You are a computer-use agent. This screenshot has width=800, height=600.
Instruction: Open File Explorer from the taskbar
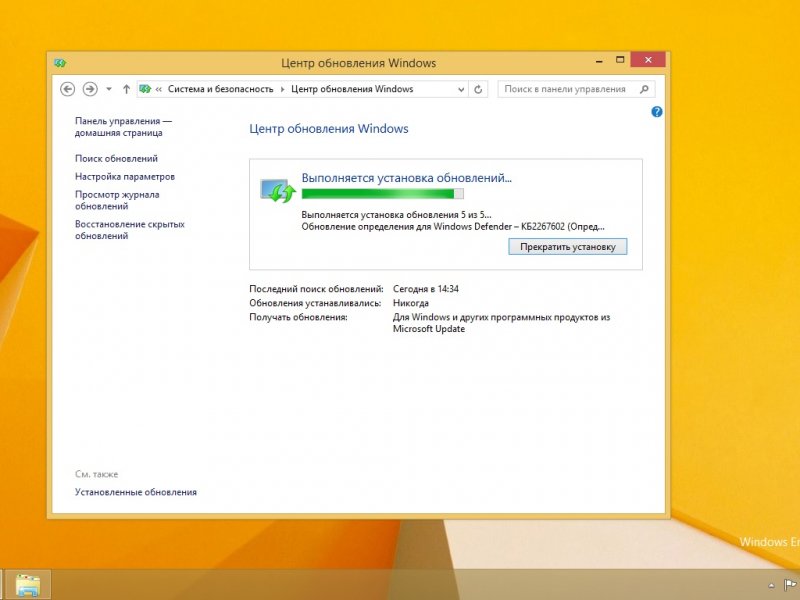(x=28, y=585)
